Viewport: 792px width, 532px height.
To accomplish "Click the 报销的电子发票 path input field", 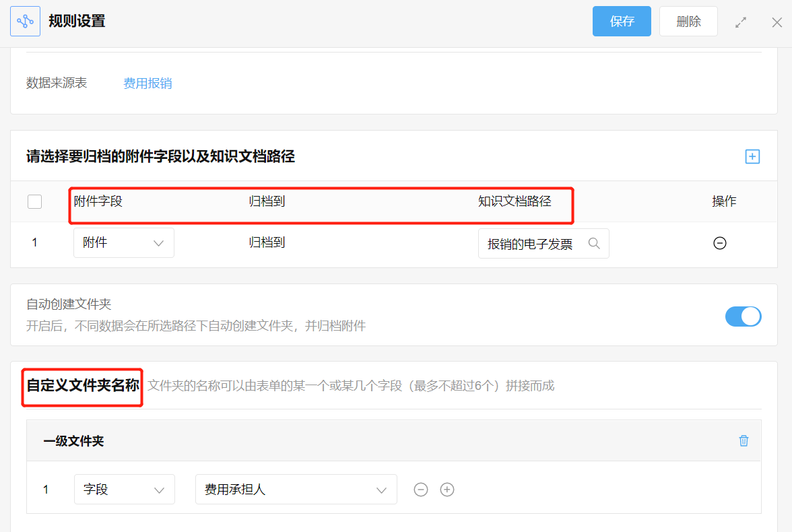I will point(543,244).
